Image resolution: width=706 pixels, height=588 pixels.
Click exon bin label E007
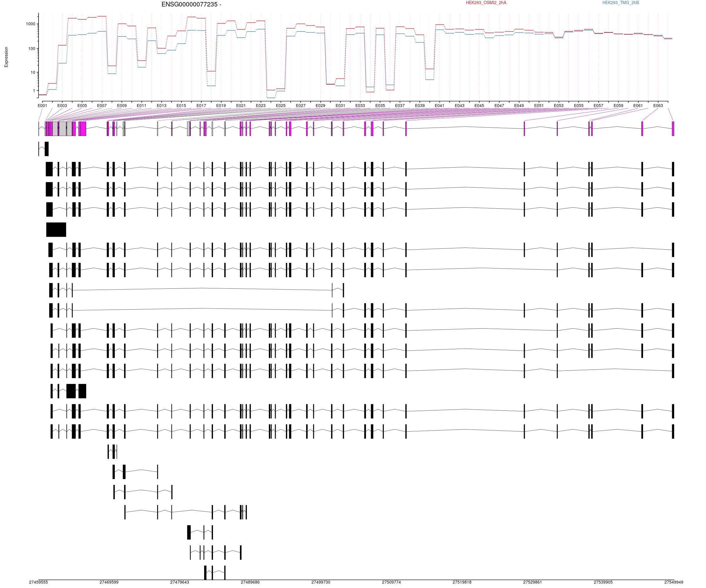coord(102,106)
